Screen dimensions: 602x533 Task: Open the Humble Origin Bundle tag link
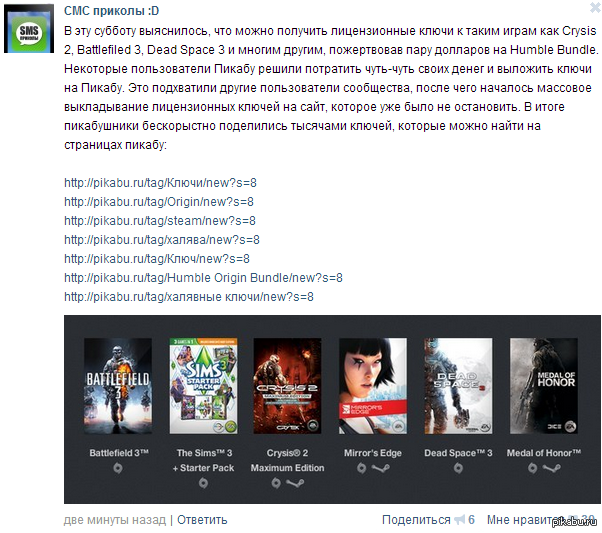203,278
